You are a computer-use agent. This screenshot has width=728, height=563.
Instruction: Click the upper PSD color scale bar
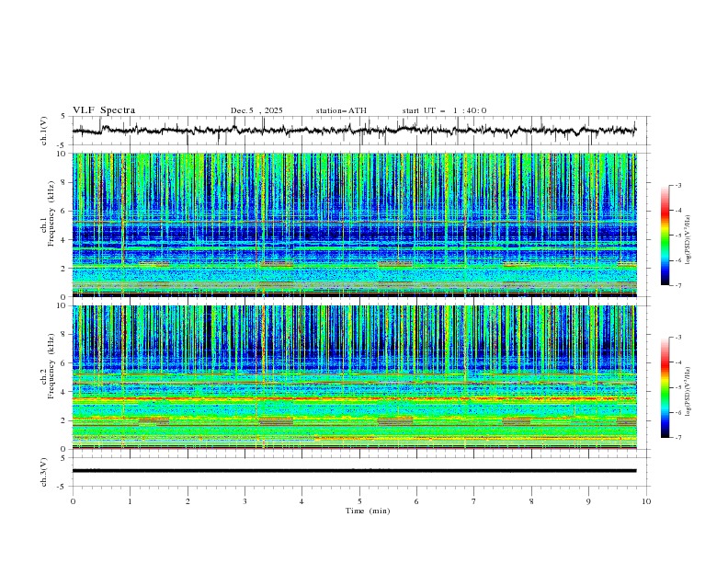pos(665,236)
